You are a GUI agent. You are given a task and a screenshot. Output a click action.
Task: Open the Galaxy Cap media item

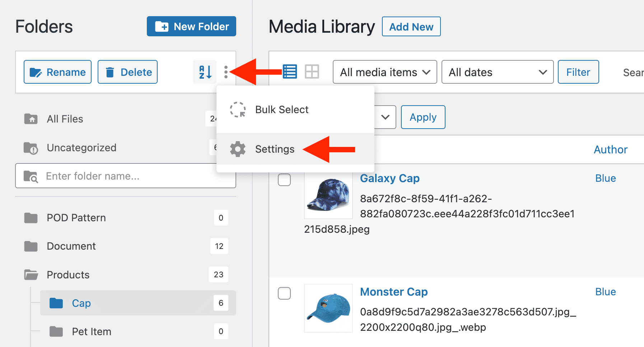[390, 178]
